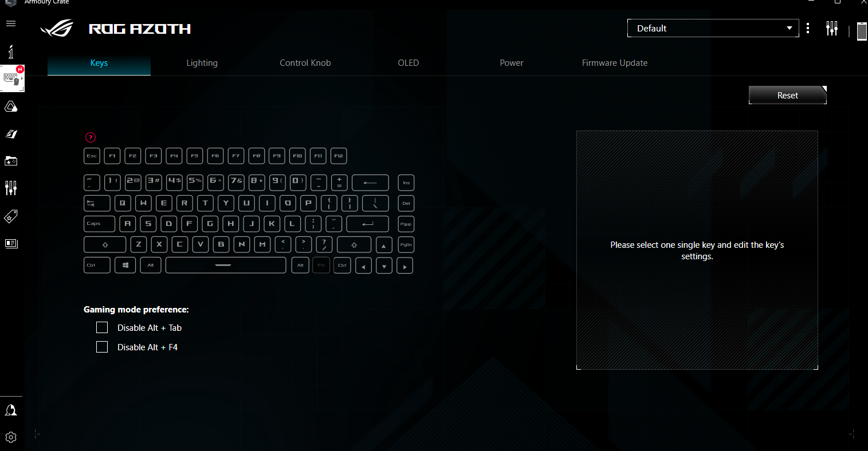Viewport: 868px width, 451px height.
Task: Select the spacebar on the keyboard diagram
Action: [225, 266]
